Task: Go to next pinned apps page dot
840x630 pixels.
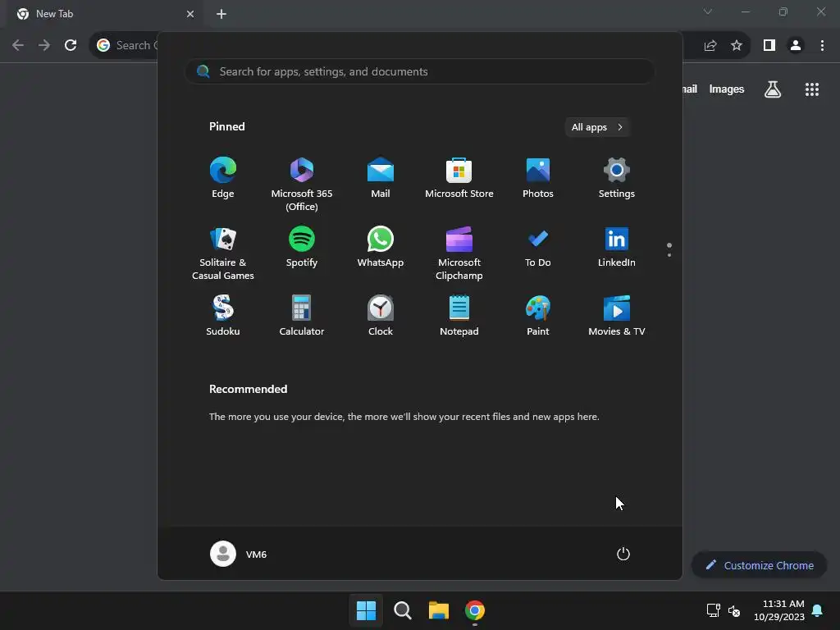Action: pos(669,255)
